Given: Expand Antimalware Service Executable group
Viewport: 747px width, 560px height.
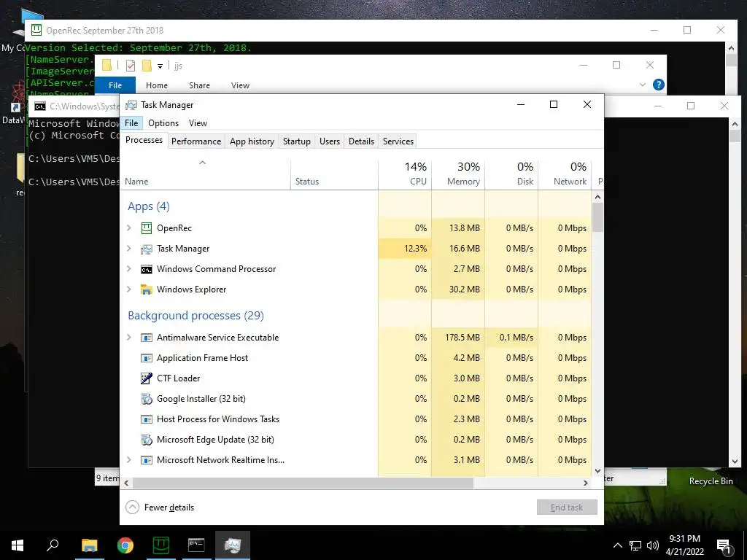Looking at the screenshot, I should (x=128, y=338).
